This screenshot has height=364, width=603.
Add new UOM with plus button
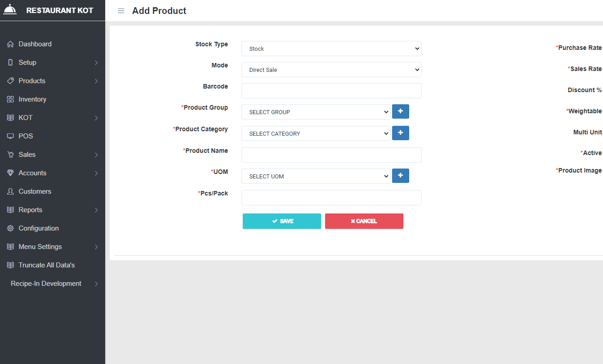coord(400,176)
